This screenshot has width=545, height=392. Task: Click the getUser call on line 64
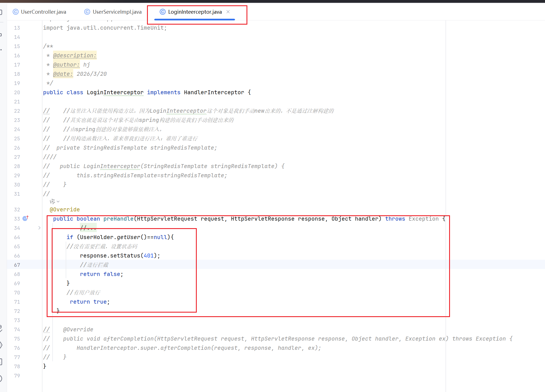128,237
